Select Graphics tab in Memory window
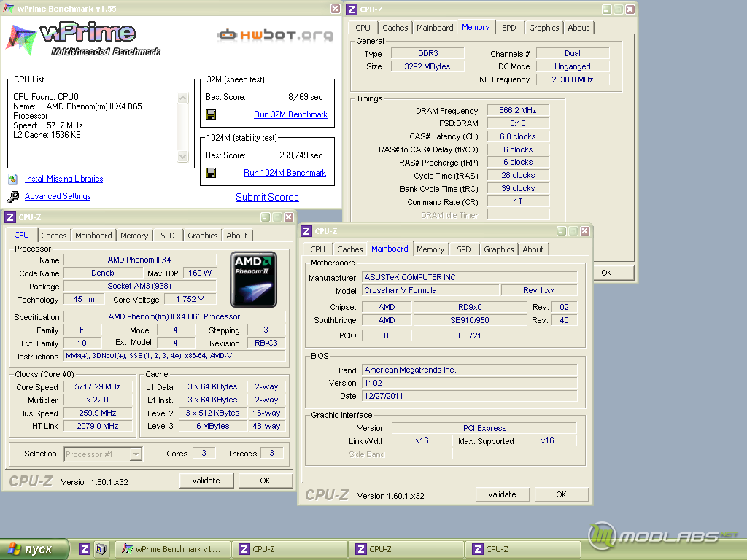 544,28
